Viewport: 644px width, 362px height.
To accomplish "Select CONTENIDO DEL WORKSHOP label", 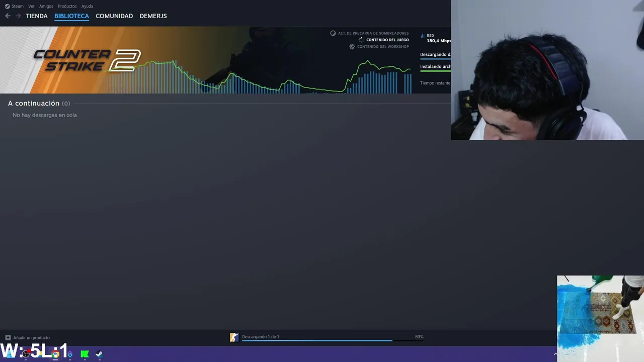I will point(383,47).
